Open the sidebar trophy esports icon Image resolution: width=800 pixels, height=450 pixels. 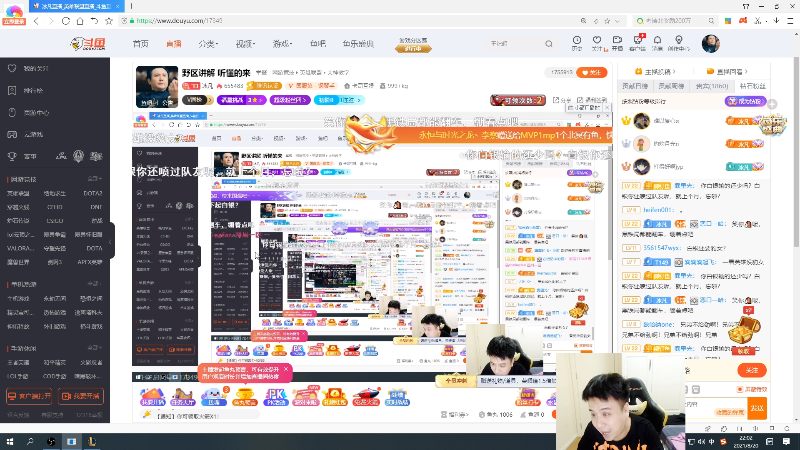pyautogui.click(x=12, y=157)
